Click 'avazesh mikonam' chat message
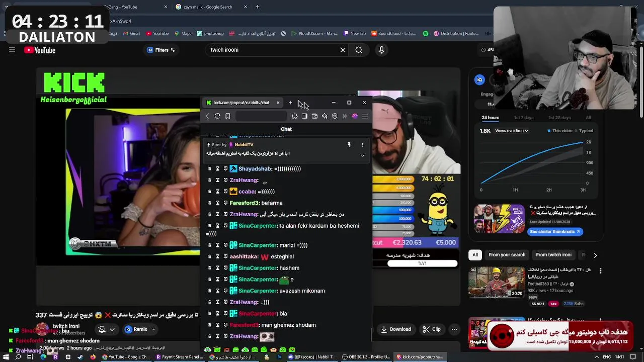This screenshot has height=362, width=644. click(302, 291)
